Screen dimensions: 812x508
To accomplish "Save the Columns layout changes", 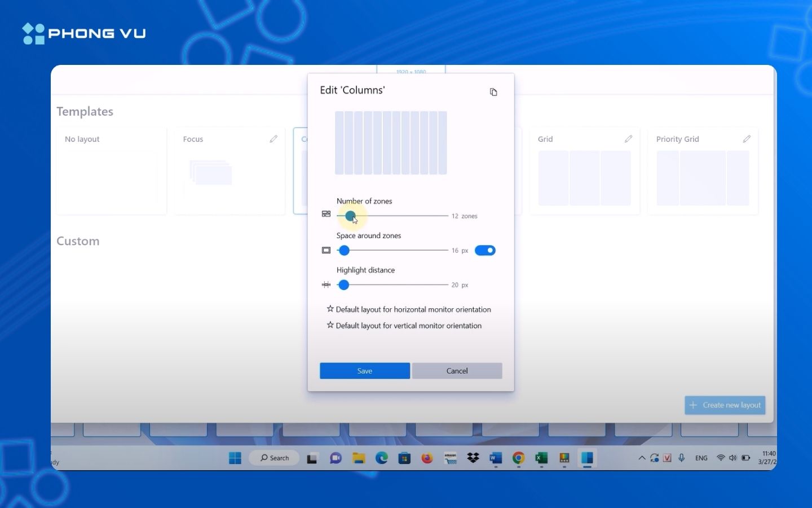I will (365, 371).
